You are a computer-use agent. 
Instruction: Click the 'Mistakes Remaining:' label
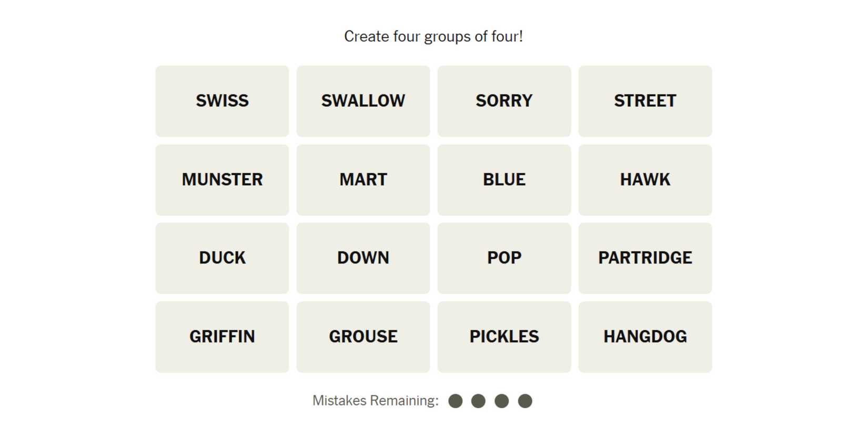pyautogui.click(x=375, y=401)
